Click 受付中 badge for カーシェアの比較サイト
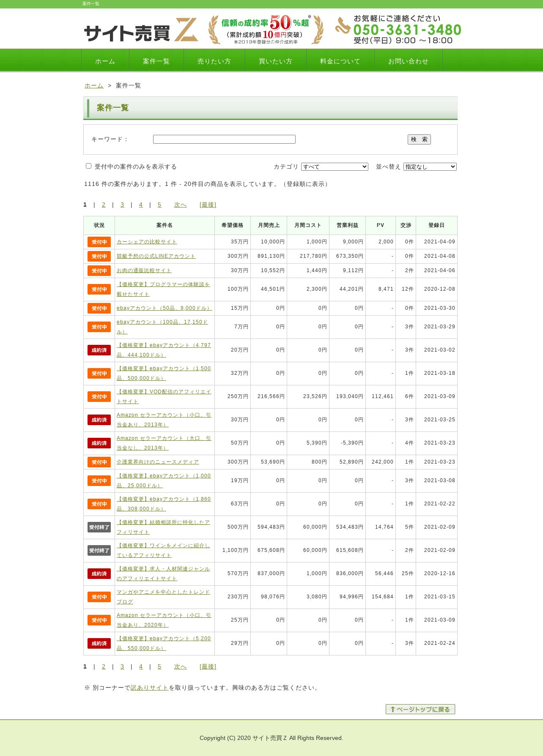 pyautogui.click(x=99, y=242)
